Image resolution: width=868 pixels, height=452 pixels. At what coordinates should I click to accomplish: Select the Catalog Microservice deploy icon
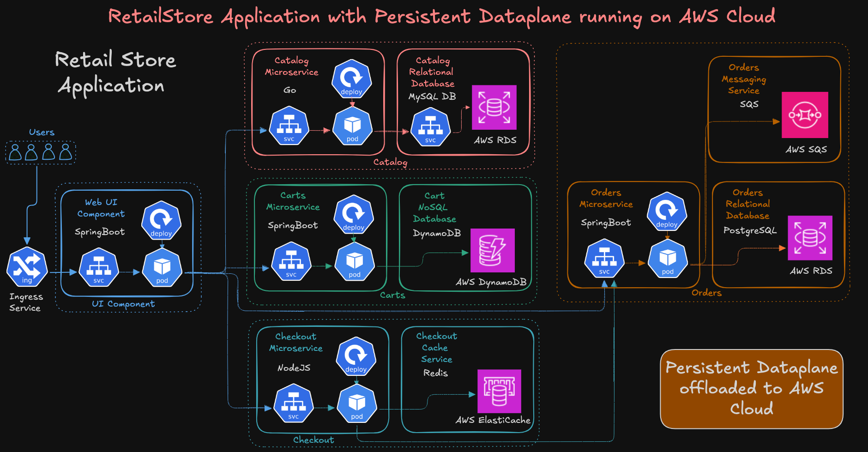351,79
